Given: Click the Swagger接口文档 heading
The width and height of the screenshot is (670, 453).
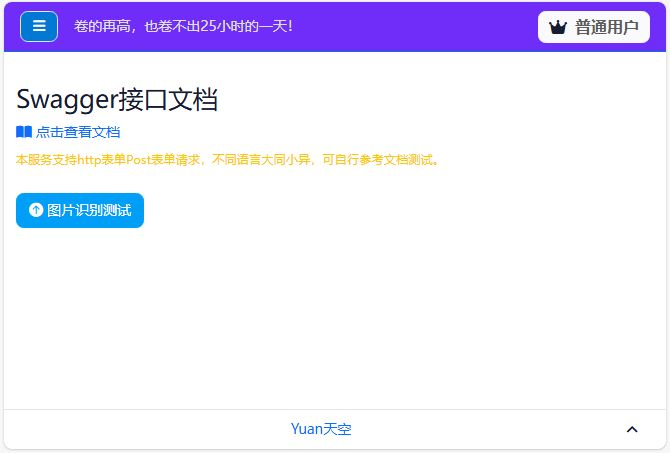Looking at the screenshot, I should [117, 99].
